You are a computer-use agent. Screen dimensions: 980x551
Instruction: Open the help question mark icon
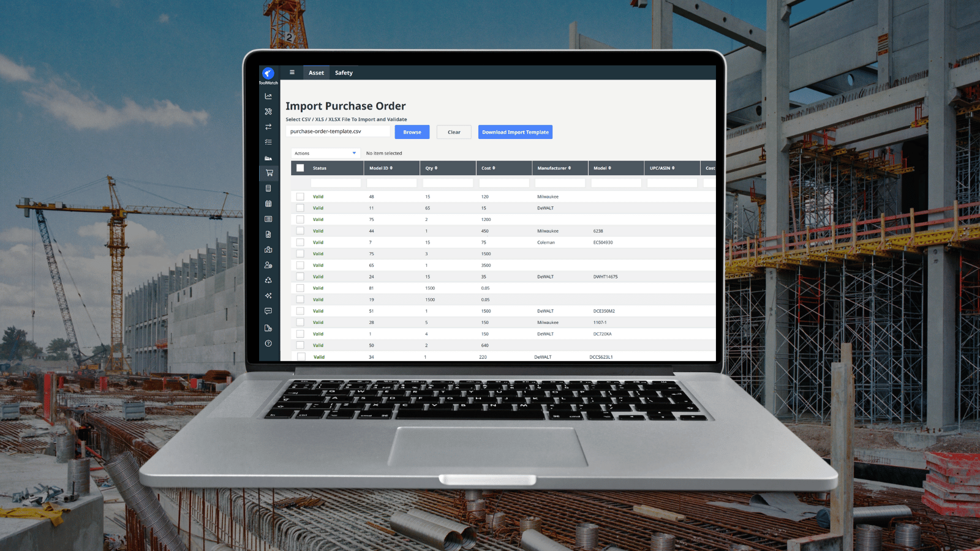point(268,343)
